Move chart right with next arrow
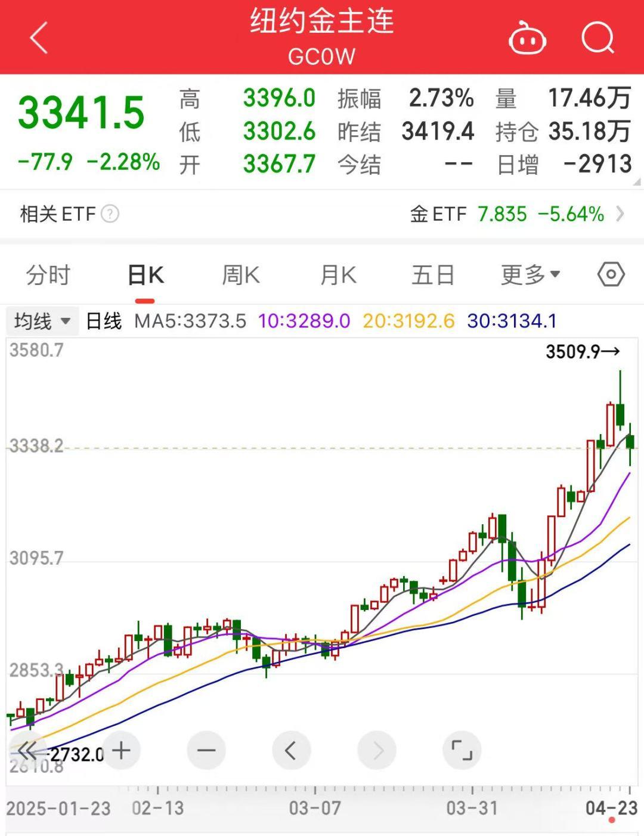The height and width of the screenshot is (836, 644). [377, 750]
